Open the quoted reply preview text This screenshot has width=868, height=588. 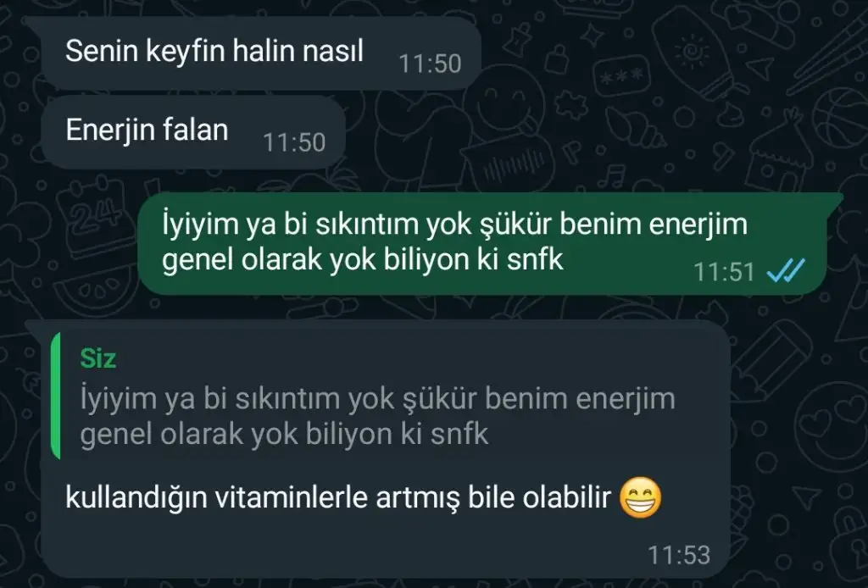tap(377, 416)
